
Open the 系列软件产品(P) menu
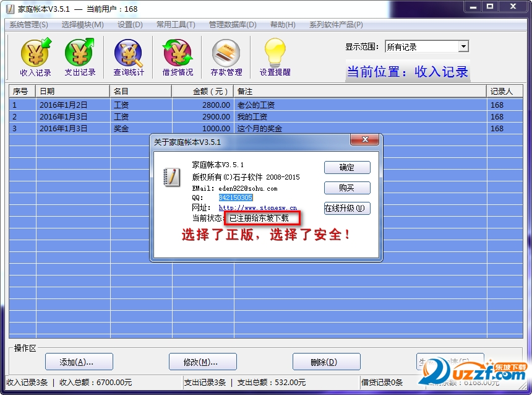(x=336, y=25)
